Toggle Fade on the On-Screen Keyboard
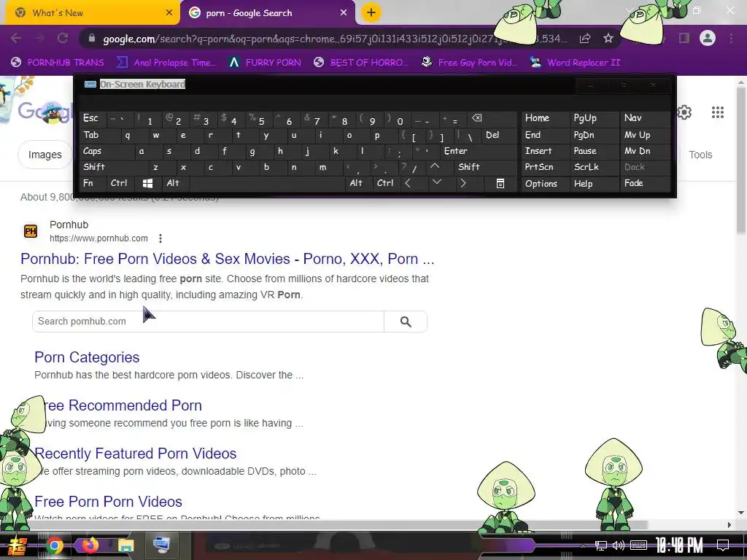This screenshot has height=560, width=747. (646, 183)
